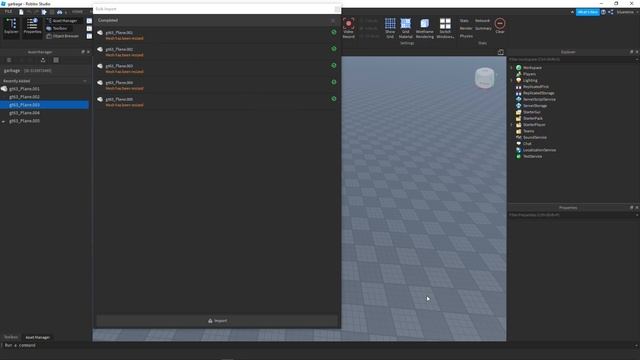Image resolution: width=640 pixels, height=360 pixels.
Task: Select TestService in Explorer
Action: click(532, 156)
